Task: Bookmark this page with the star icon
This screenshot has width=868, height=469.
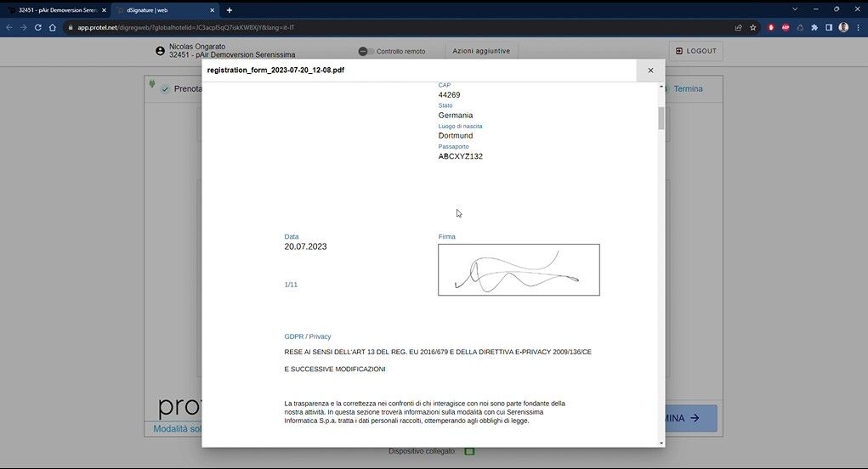Action: (752, 27)
